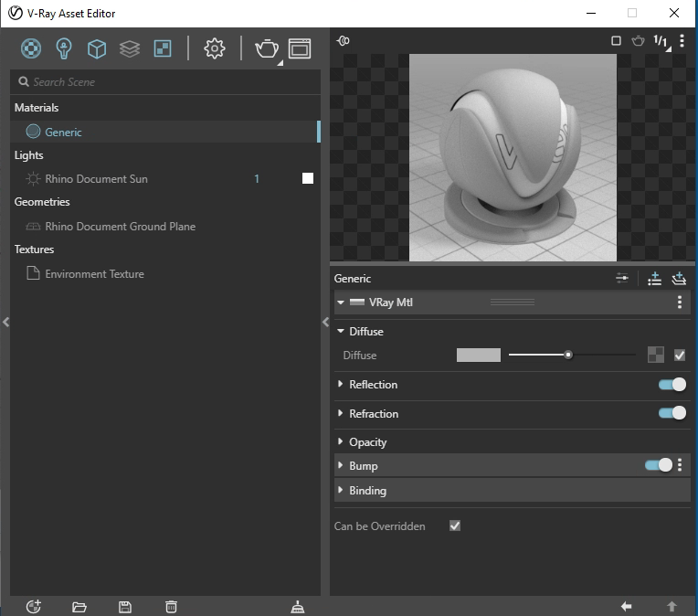Click the Render teapot icon
The width and height of the screenshot is (698, 616).
267,48
